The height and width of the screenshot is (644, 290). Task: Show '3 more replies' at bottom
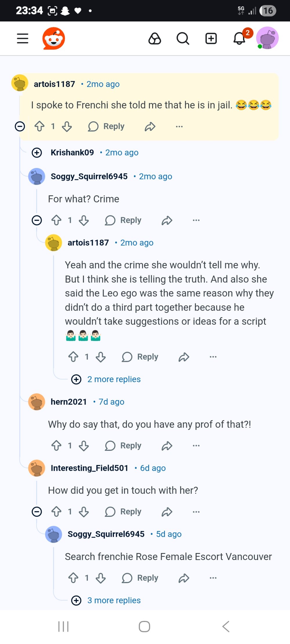[x=114, y=600]
